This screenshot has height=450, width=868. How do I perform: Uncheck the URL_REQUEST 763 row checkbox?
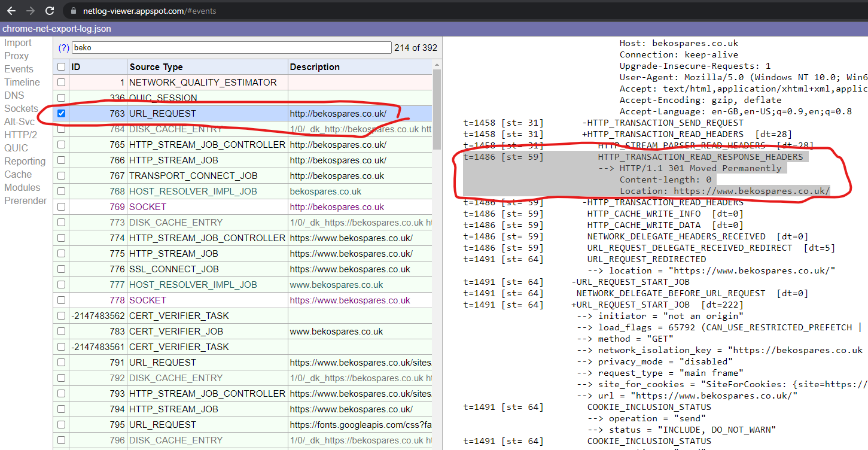(x=61, y=114)
